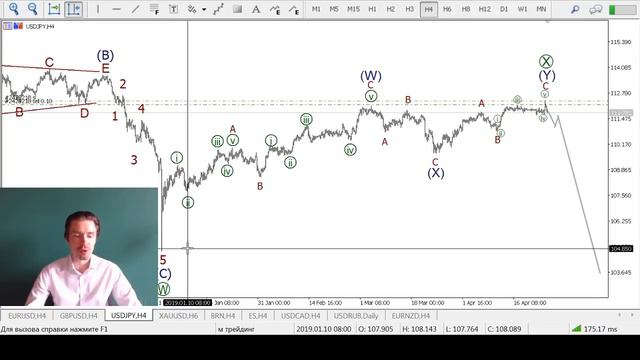Viewport: 640px width, 360px height.
Task: Click the (W) wave label on chart
Action: tap(371, 76)
